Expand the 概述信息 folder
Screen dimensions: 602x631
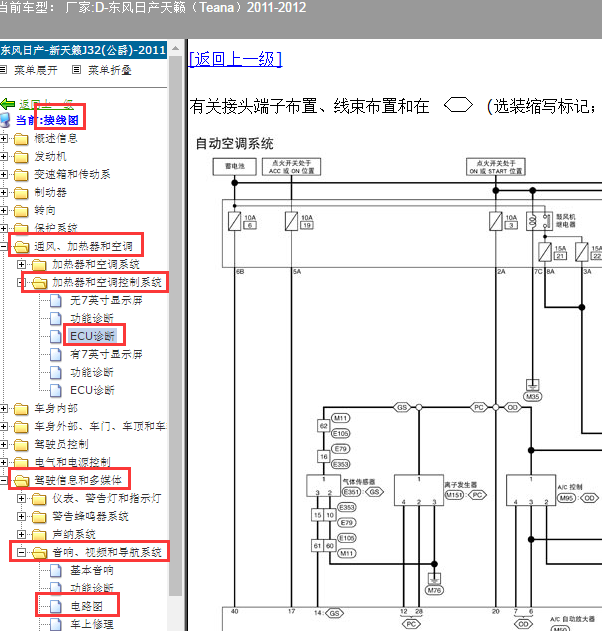point(4,138)
